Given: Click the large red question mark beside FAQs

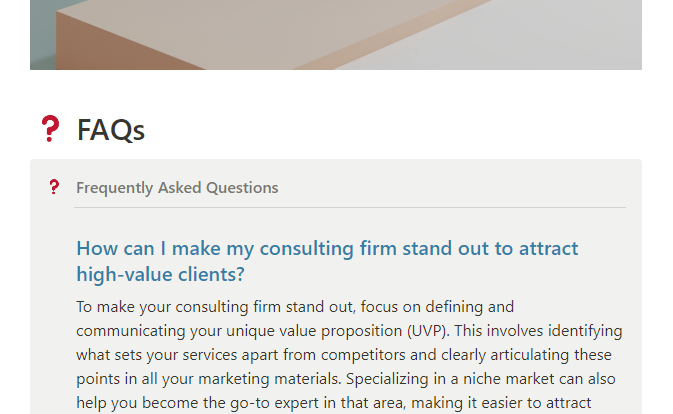Looking at the screenshot, I should [x=50, y=129].
